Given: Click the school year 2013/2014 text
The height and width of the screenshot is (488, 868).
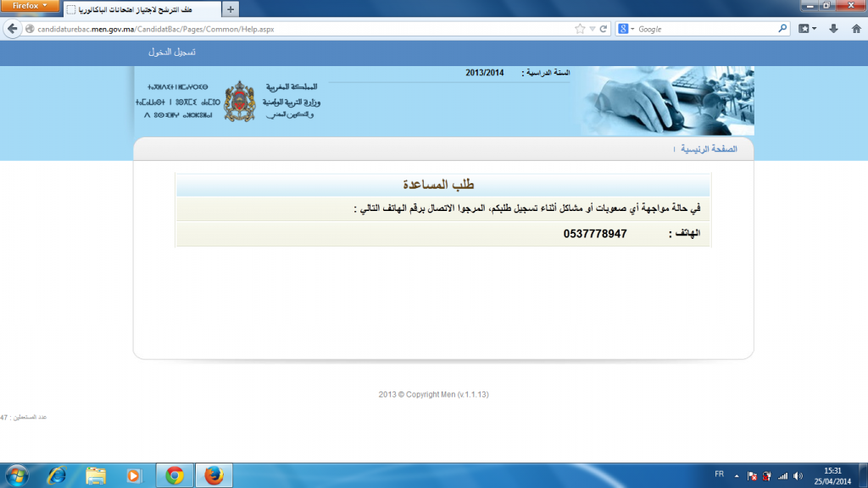Looking at the screenshot, I should (x=484, y=73).
